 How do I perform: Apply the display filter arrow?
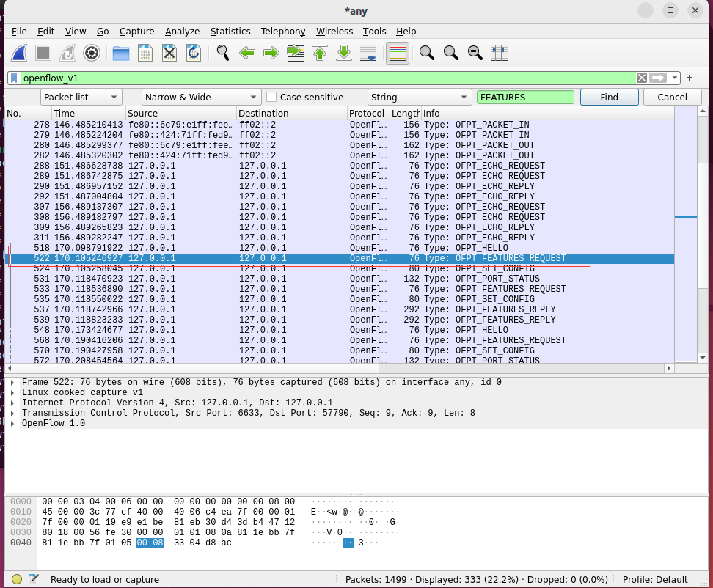click(658, 78)
